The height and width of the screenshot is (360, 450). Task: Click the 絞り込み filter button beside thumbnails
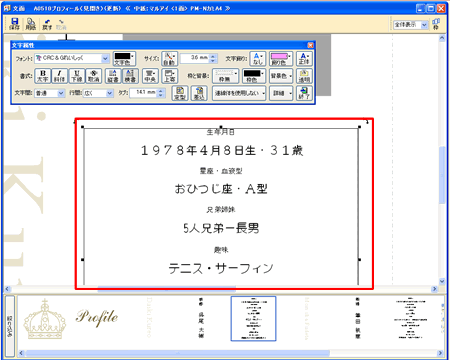(x=9, y=326)
